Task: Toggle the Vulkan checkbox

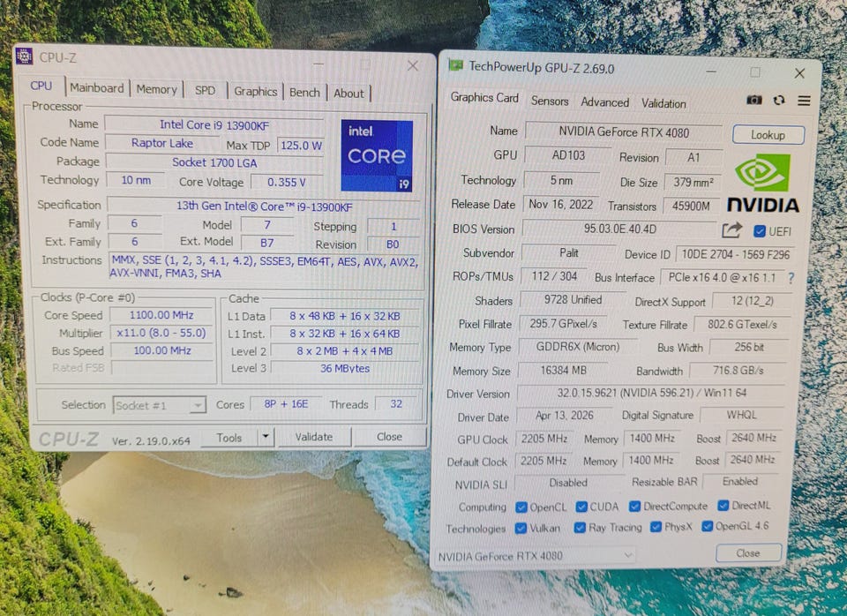Action: 521,528
